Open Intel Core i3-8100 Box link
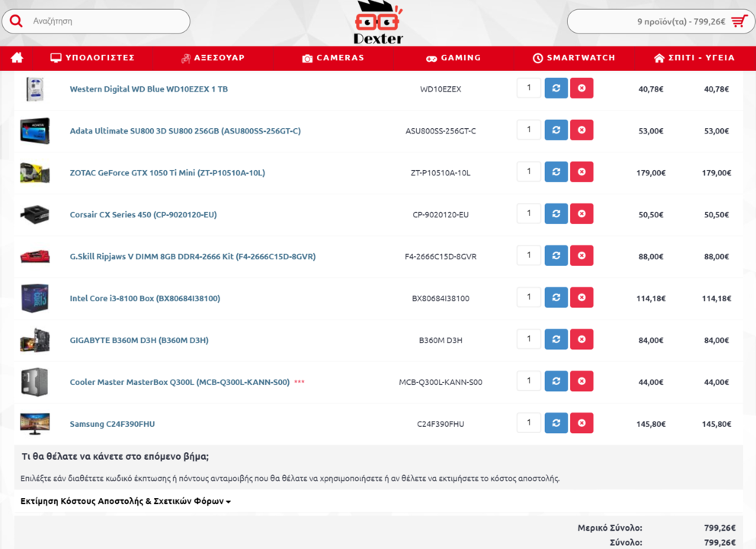756x549 pixels. click(145, 299)
